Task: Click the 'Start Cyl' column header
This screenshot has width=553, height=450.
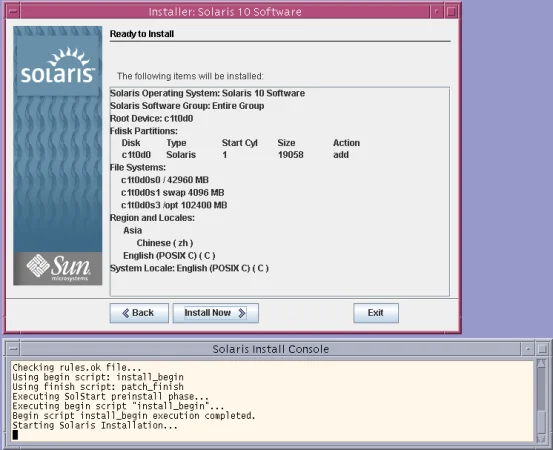Action: click(x=239, y=143)
